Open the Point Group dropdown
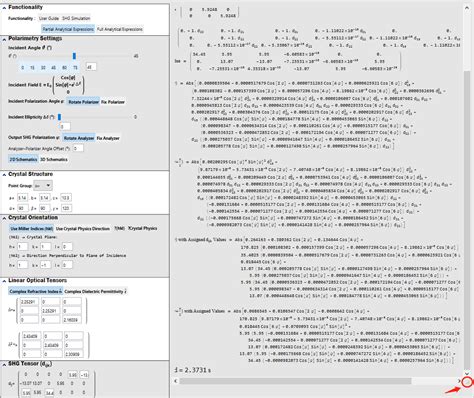 click(43, 185)
